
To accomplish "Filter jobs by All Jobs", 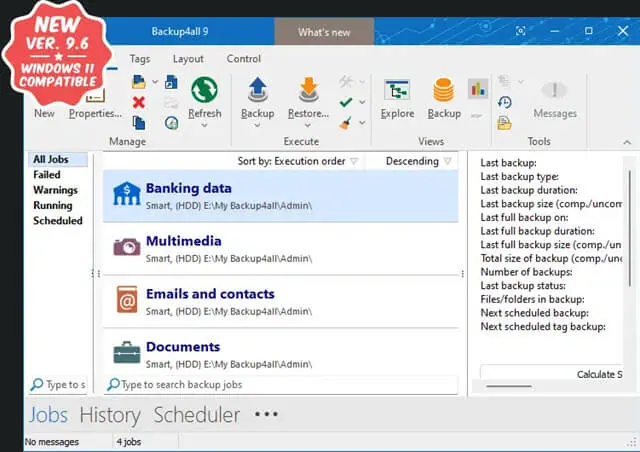I will [58, 159].
